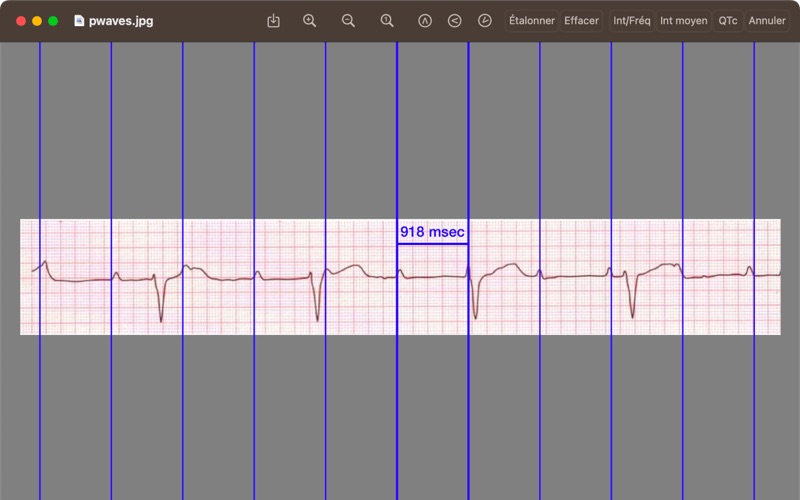
Task: Select the 918 msec caliper label
Action: click(432, 232)
